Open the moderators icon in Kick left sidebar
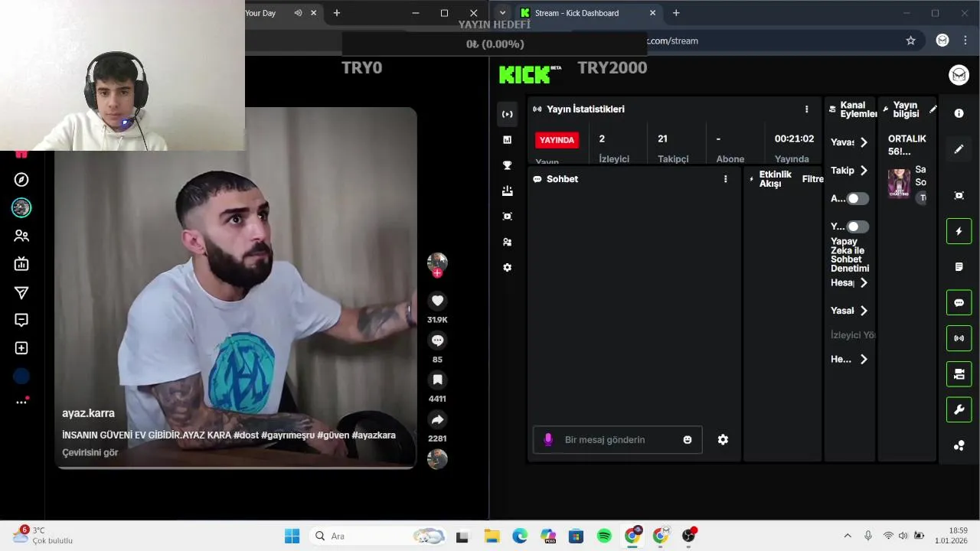 507,242
